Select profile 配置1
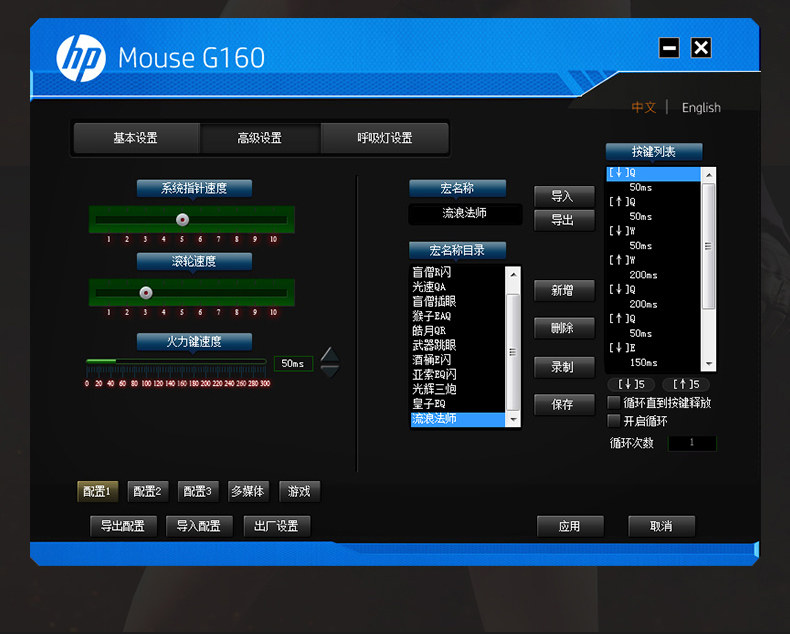The height and width of the screenshot is (634, 790). [97, 491]
